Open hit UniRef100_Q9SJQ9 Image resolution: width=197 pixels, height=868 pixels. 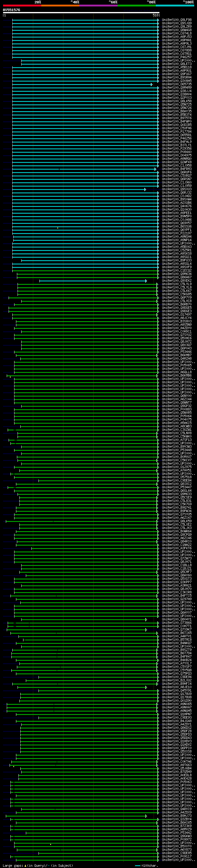point(177,23)
